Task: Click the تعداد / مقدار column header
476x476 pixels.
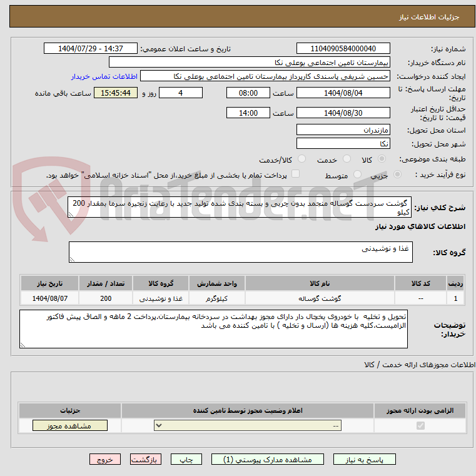Action: click(x=106, y=283)
